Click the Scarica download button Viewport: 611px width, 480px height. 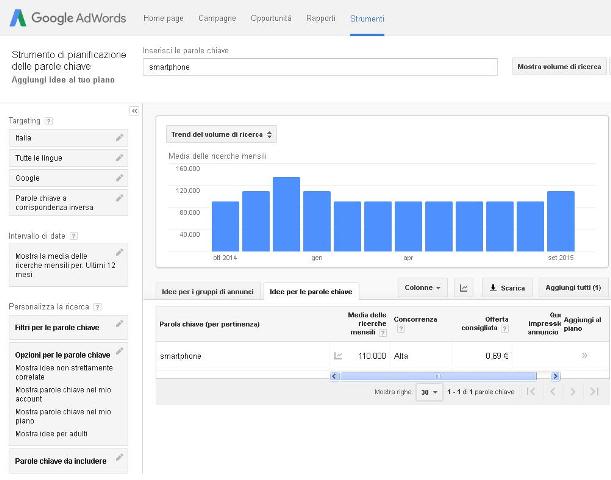point(507,288)
